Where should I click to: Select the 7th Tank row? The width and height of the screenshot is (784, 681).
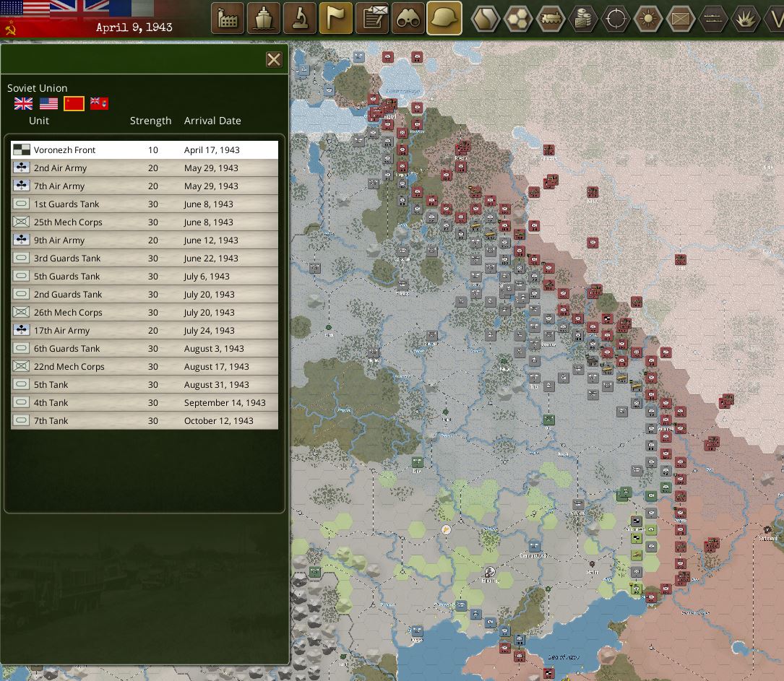coord(145,420)
